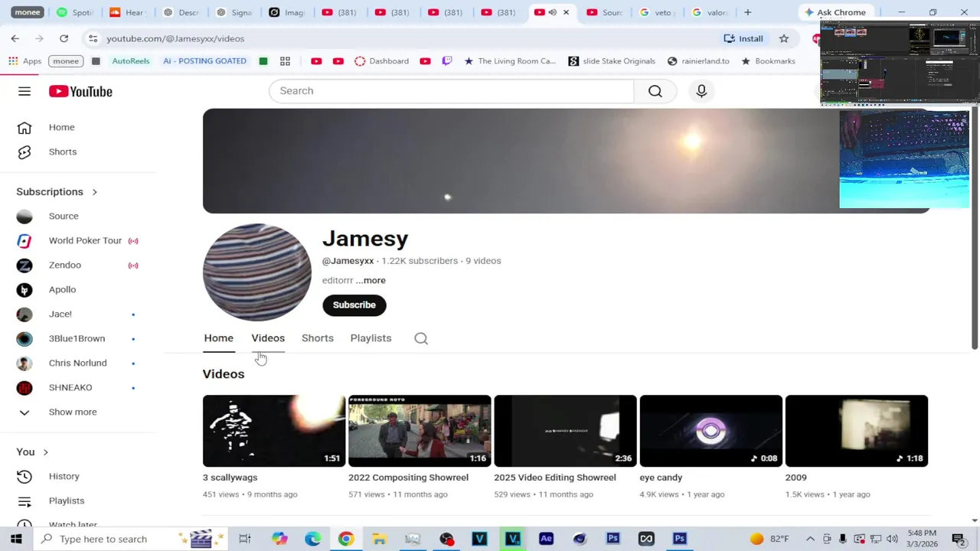View site information icon in address bar
The height and width of the screenshot is (551, 980).
point(93,38)
